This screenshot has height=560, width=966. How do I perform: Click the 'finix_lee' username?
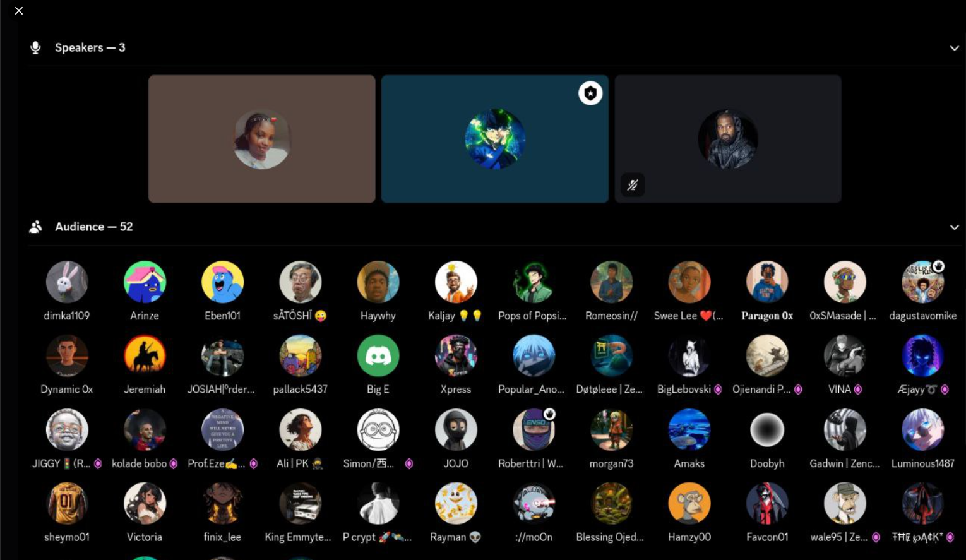pos(222,537)
